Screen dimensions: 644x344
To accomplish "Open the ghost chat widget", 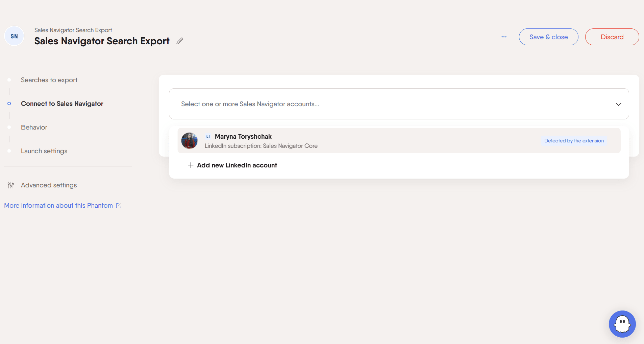I will tap(622, 324).
